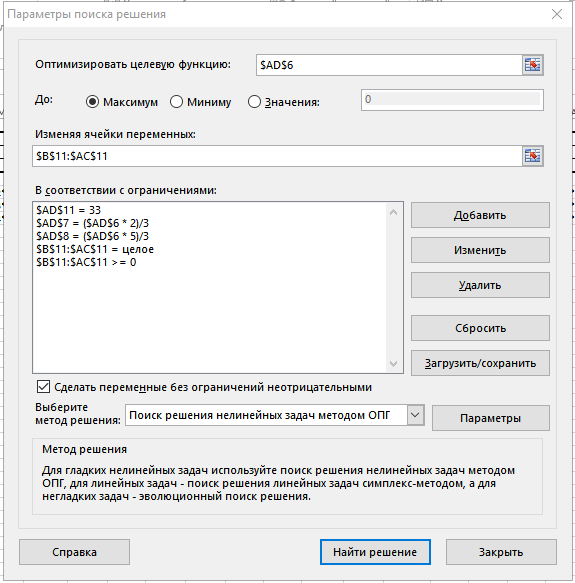Click Найти решение button
575x583 pixels.
click(375, 552)
